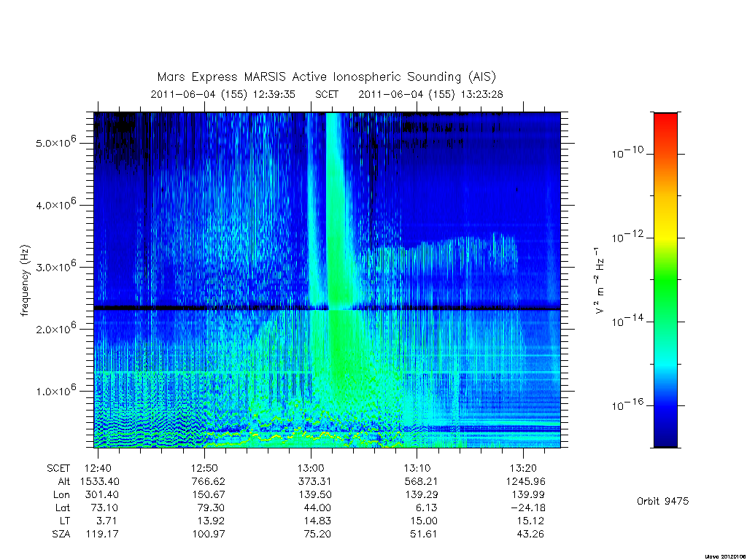Click the SCET time '13:10' on the axis
The height and width of the screenshot is (560, 747).
tap(417, 469)
